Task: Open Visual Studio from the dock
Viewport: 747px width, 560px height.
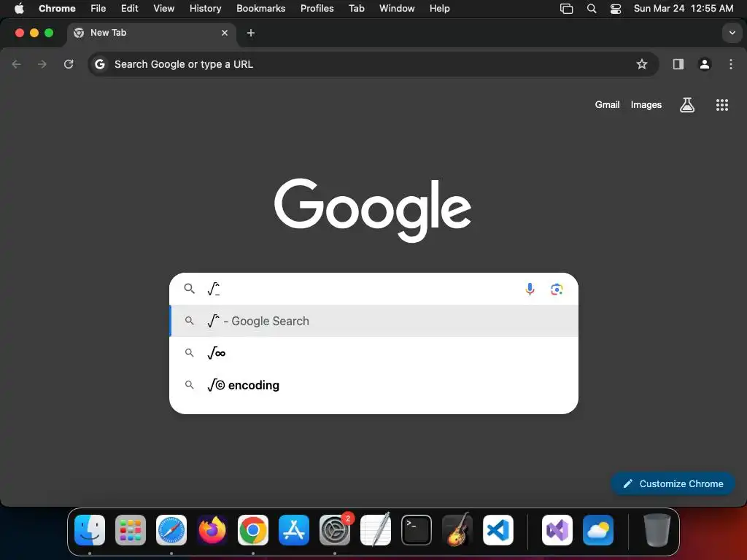Action: pyautogui.click(x=557, y=530)
